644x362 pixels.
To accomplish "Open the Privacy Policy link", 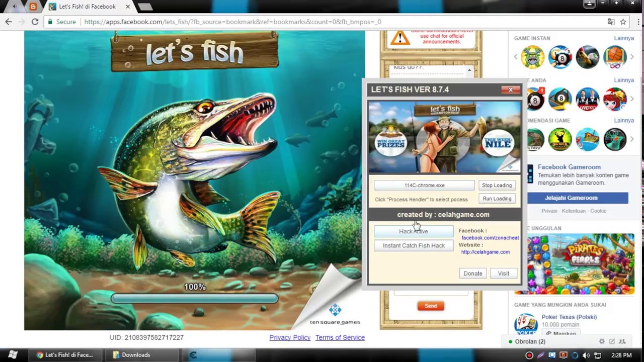I will [290, 337].
